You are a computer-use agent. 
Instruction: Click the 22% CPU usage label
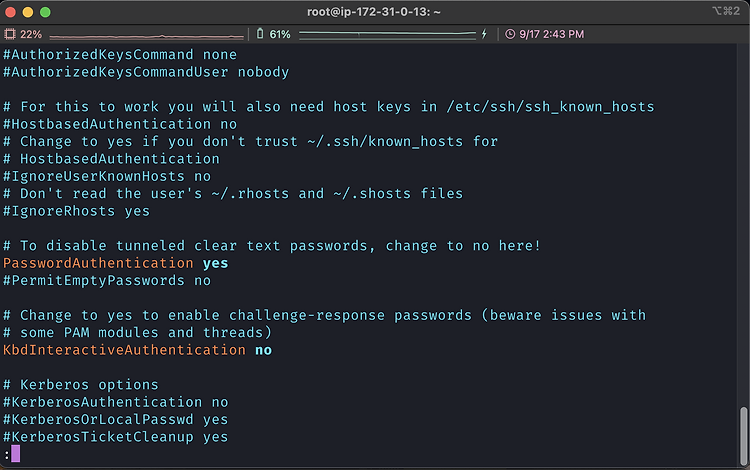click(x=31, y=34)
